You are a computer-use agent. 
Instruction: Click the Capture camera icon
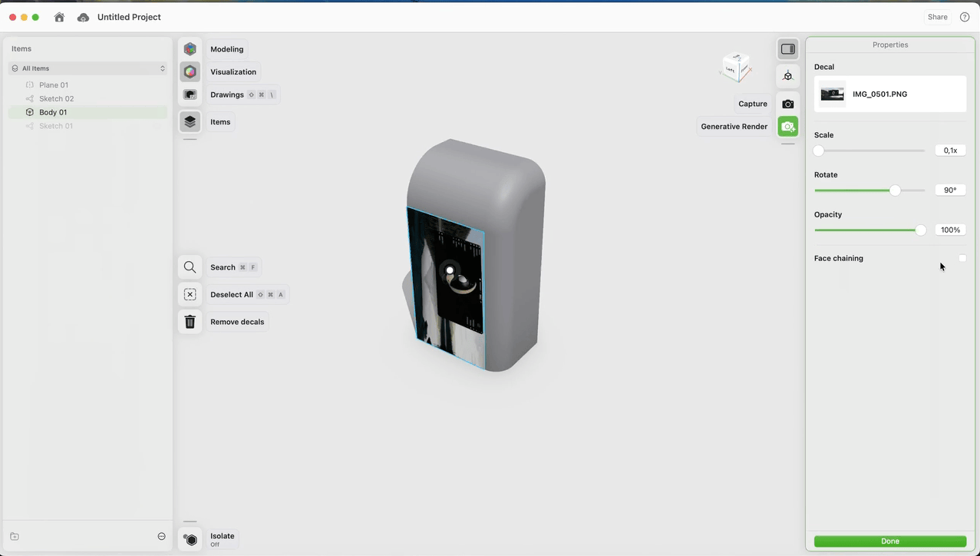[x=788, y=104]
